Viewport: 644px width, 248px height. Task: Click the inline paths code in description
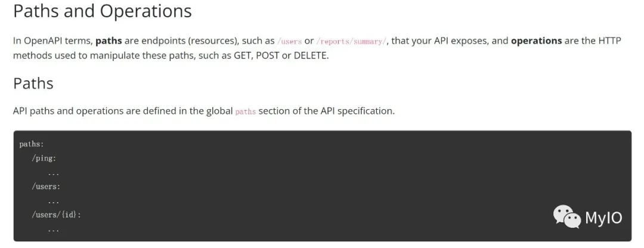click(246, 111)
